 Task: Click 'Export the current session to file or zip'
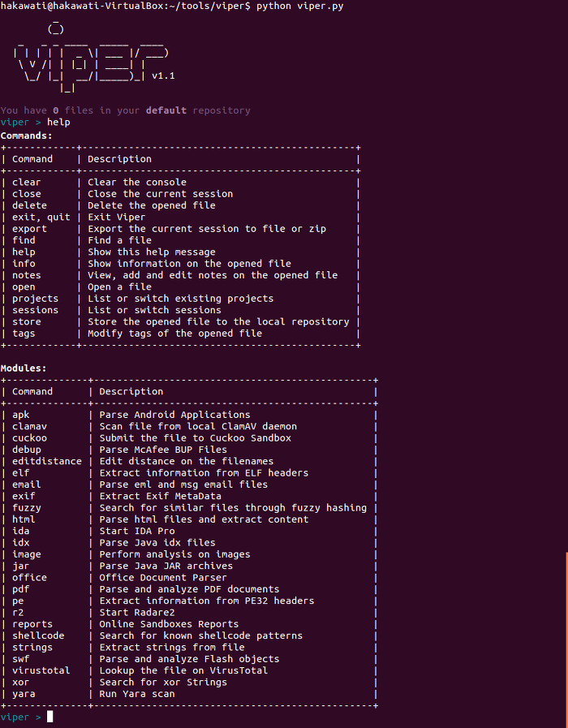coord(207,228)
